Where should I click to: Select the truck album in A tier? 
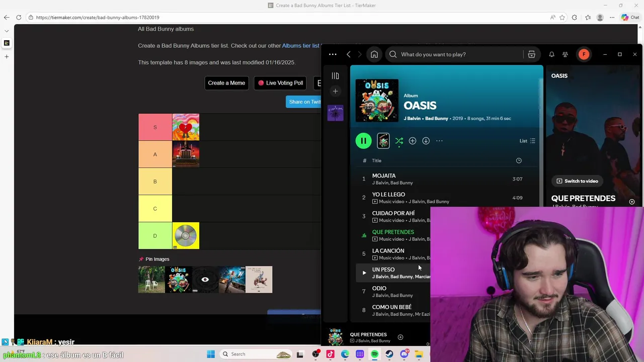tap(186, 154)
